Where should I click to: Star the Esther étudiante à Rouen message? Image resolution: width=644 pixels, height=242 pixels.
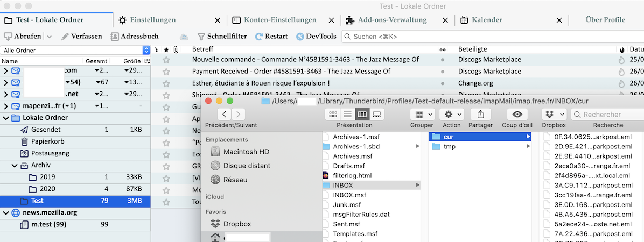[x=166, y=84]
